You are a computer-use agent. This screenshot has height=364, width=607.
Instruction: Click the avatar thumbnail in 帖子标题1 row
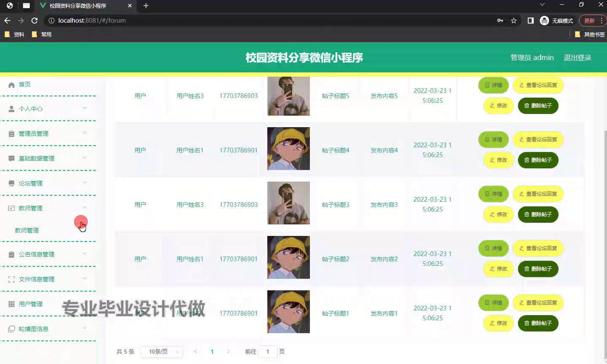click(289, 312)
